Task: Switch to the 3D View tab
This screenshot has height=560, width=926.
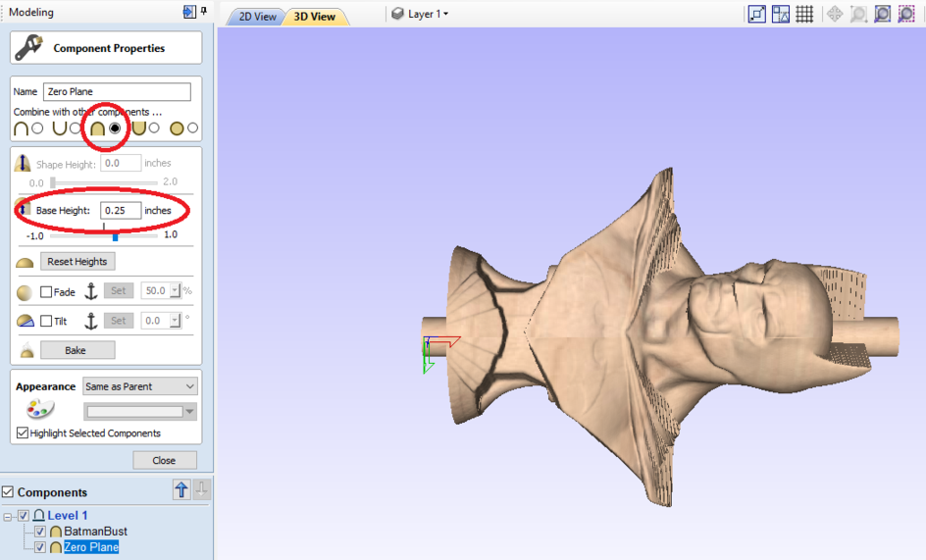Action: [x=314, y=17]
